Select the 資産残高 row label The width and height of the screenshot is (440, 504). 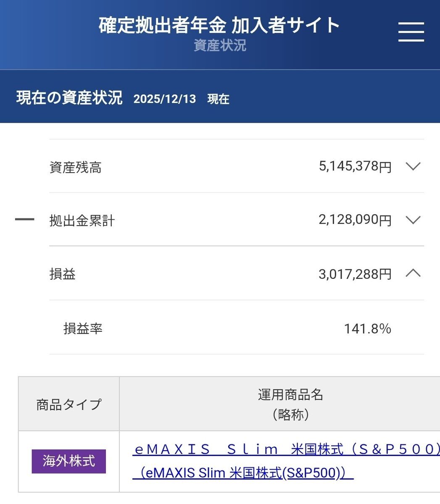click(76, 168)
